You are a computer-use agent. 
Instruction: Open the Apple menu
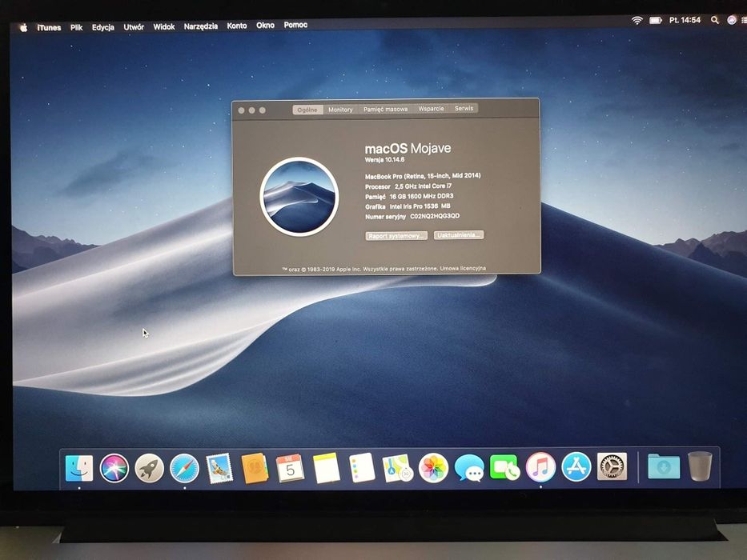pos(23,28)
